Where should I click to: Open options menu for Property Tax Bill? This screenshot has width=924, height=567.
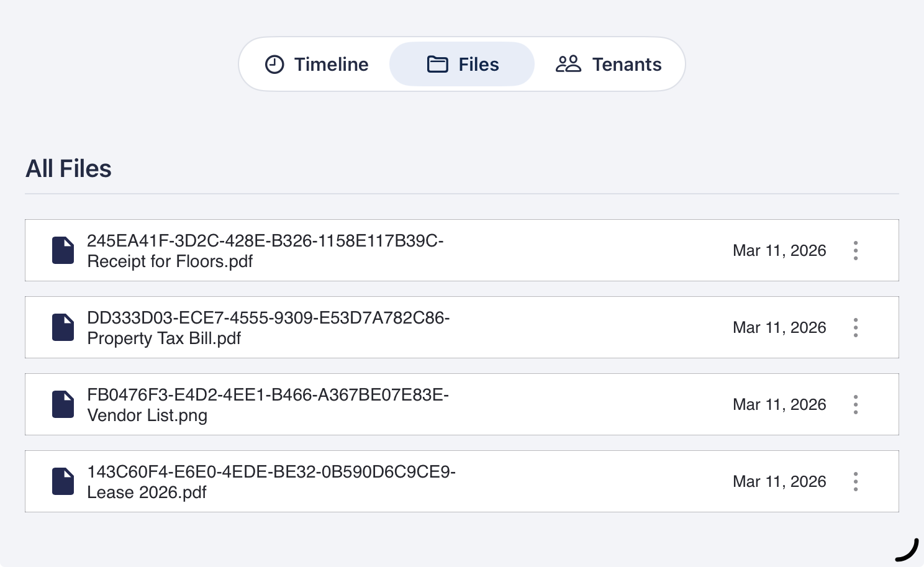856,327
